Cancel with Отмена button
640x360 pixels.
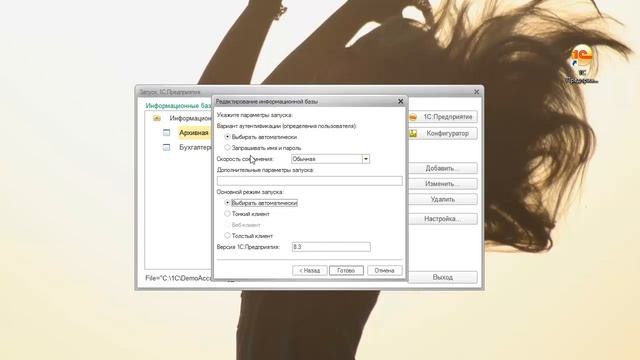pos(384,270)
